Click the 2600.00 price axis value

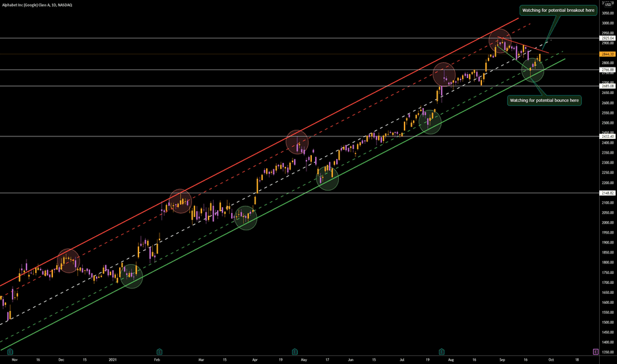pyautogui.click(x=608, y=103)
